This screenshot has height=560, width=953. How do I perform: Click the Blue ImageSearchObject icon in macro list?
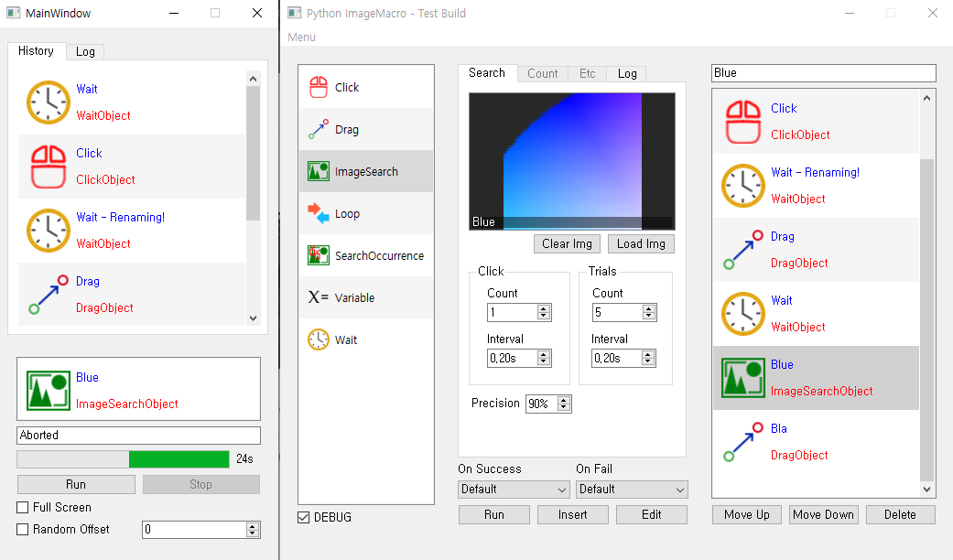pos(743,378)
